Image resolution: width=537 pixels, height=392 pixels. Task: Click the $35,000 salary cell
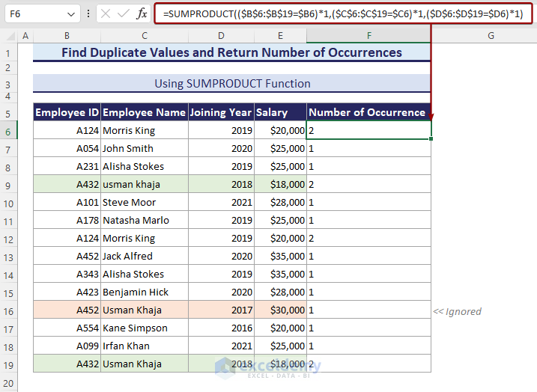tap(280, 256)
